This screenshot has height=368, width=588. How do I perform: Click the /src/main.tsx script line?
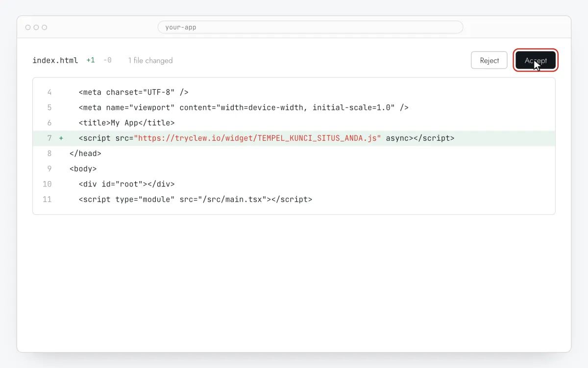(x=195, y=200)
